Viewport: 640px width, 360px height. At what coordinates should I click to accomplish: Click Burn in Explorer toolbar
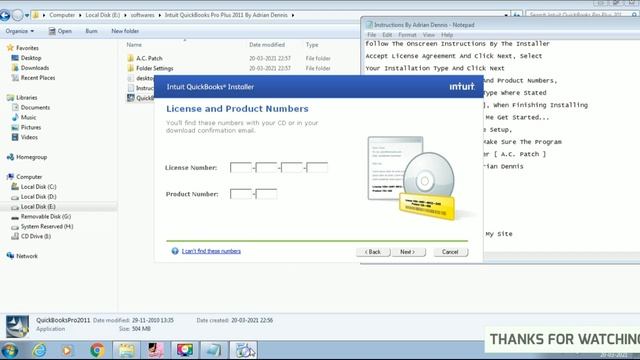coord(91,31)
